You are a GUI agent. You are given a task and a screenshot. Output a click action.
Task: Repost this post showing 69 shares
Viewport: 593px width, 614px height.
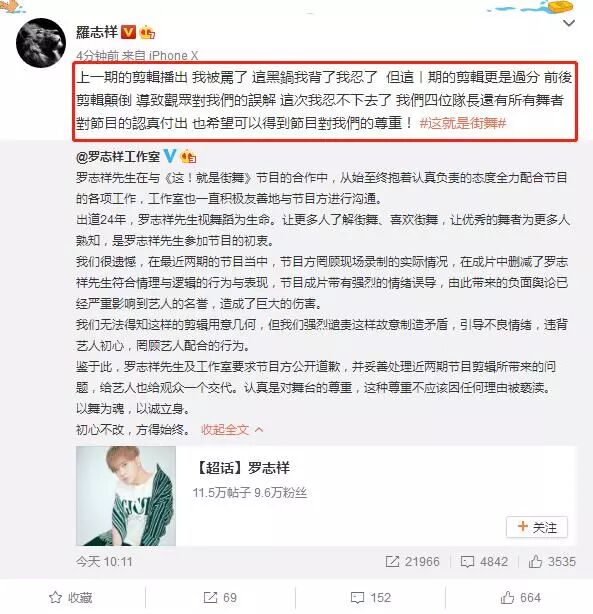click(220, 598)
